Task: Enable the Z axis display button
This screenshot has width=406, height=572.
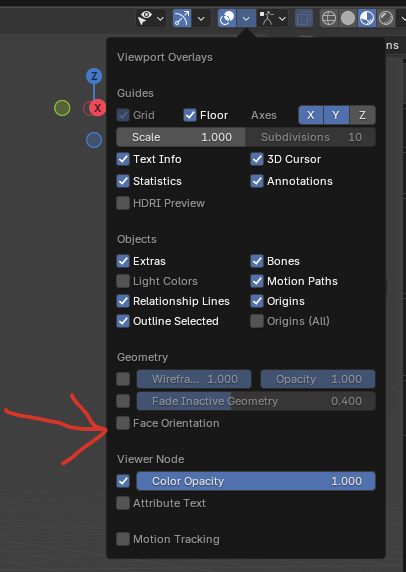Action: click(362, 115)
